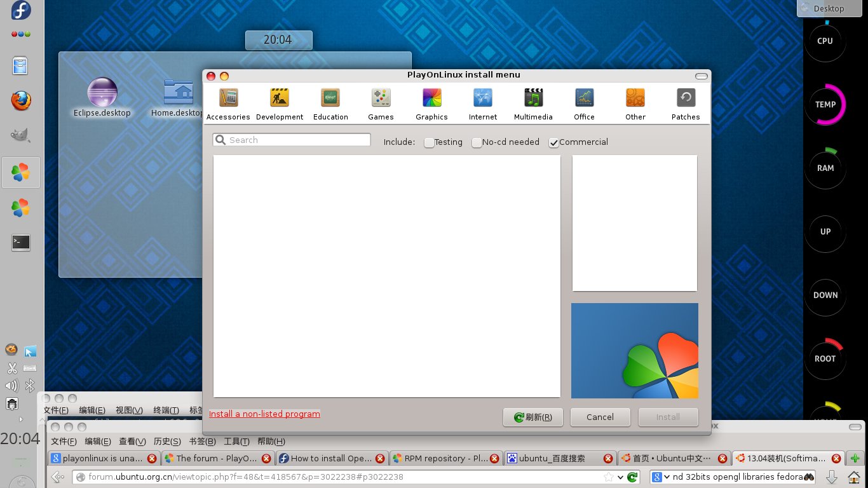Open Firefox downloads arrow icon
The height and width of the screenshot is (488, 868).
pos(831,477)
